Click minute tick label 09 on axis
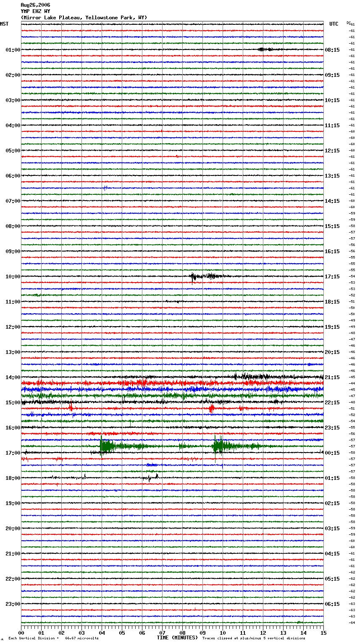357x644 pixels. pyautogui.click(x=203, y=633)
